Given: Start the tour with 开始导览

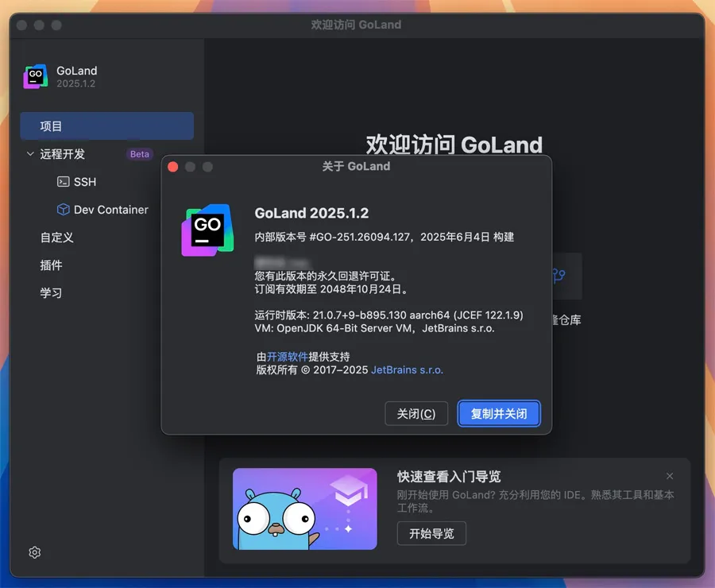Looking at the screenshot, I should [x=431, y=534].
